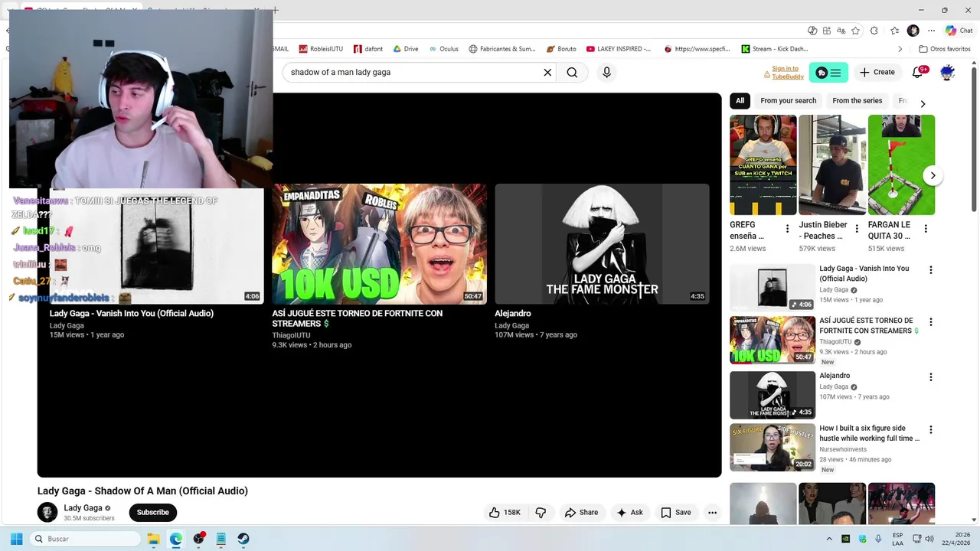The image size is (980, 551).
Task: Share the Shadow Of A Man video
Action: point(582,513)
